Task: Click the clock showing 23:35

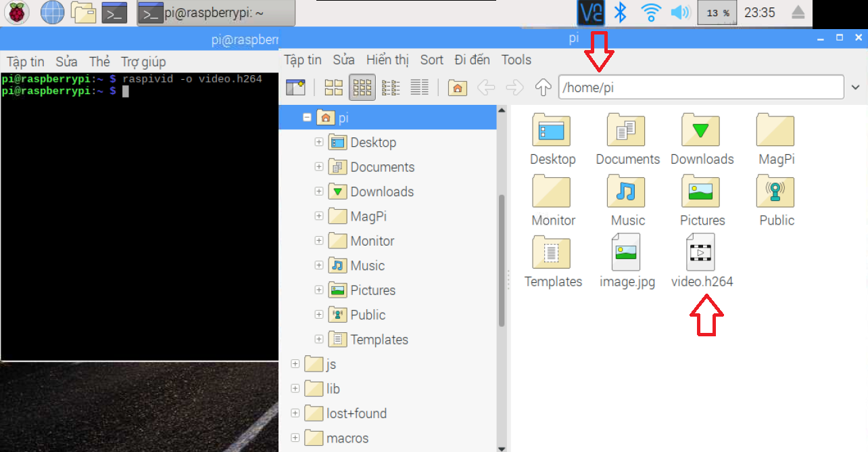Action: (x=759, y=13)
